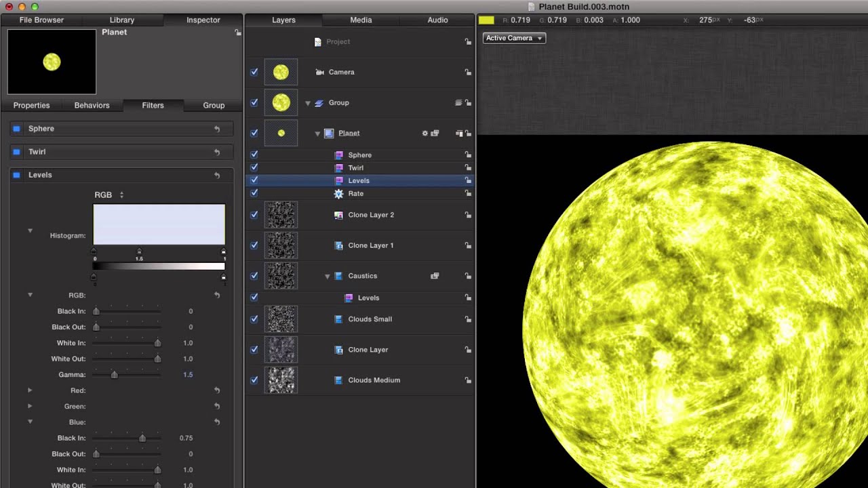Collapse the Caustics layer disclosure triangle

coord(328,277)
